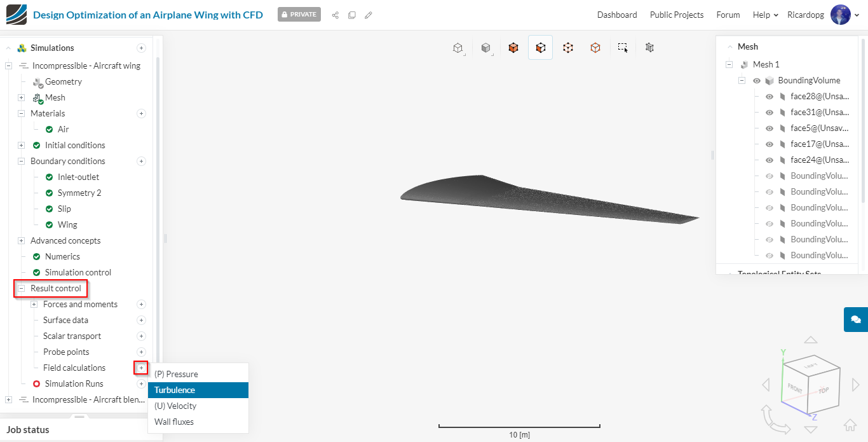Choose Wall fluxes from the popup menu
Image resolution: width=868 pixels, height=442 pixels.
coord(198,422)
